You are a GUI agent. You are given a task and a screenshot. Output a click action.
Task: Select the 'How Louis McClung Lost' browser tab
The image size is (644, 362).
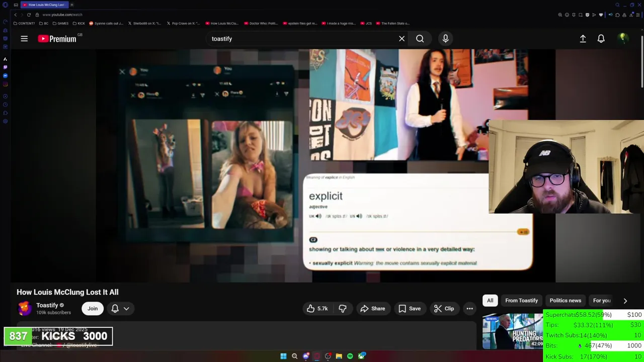44,5
